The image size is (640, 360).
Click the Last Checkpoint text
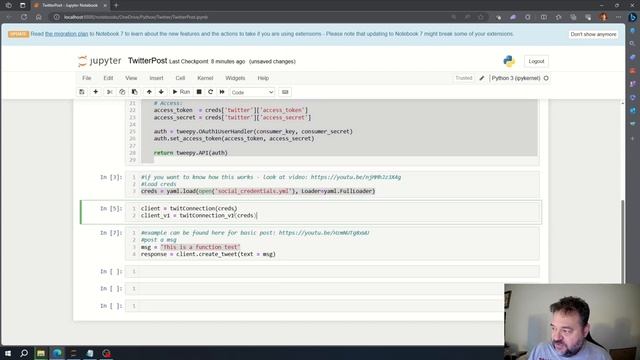pos(207,62)
